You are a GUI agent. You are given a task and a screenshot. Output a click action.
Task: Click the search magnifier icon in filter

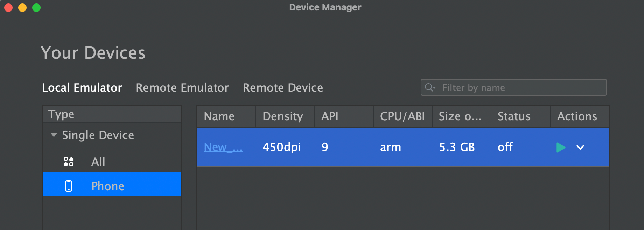[x=430, y=87]
